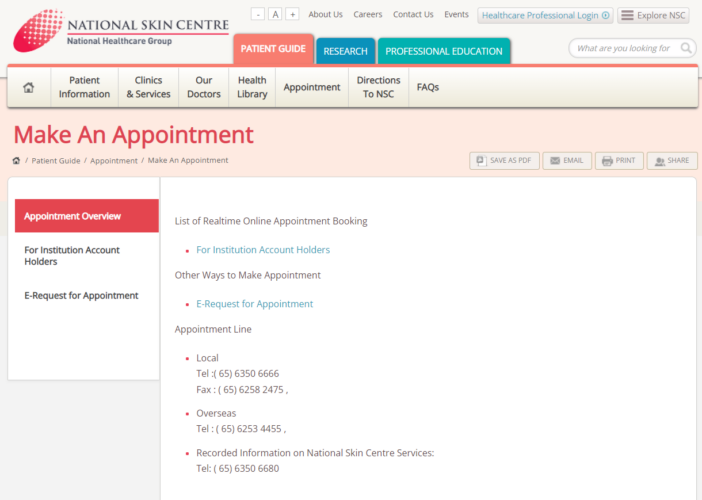
Task: Open the Explore NSC menu
Action: click(653, 15)
